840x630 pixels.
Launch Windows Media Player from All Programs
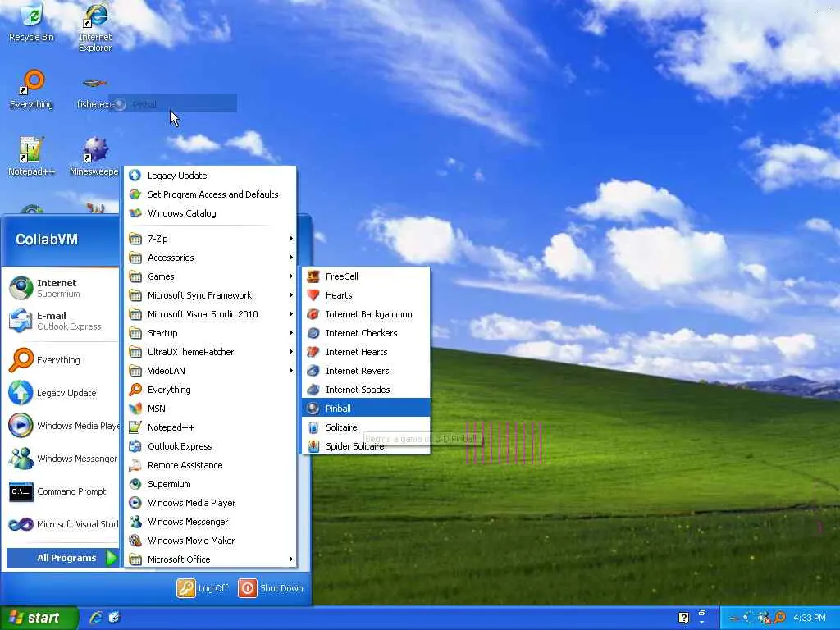(x=211, y=503)
